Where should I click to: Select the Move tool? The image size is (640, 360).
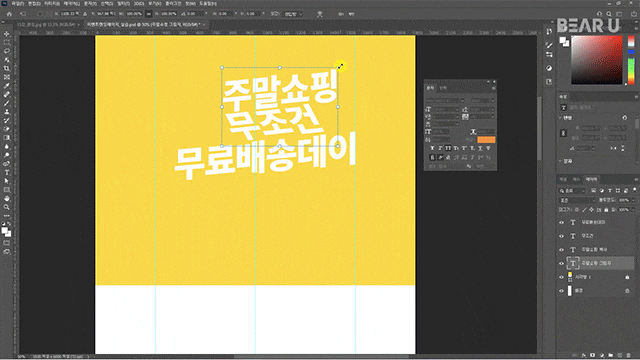7,34
